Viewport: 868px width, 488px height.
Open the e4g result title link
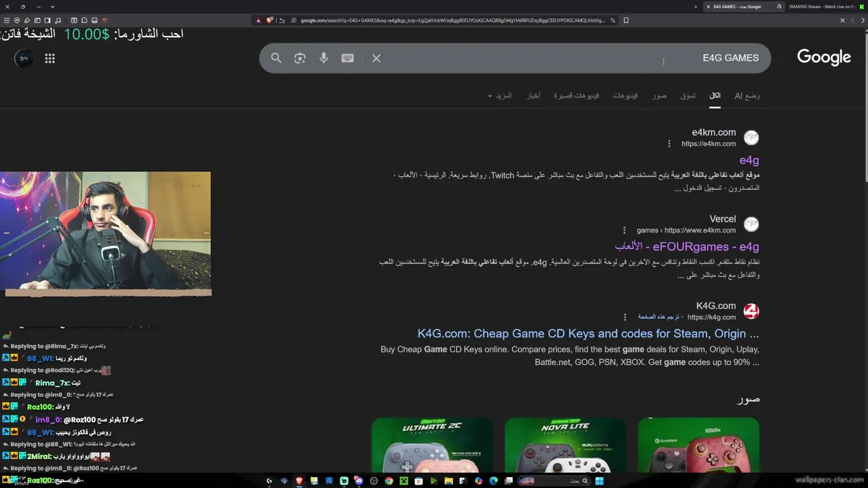click(x=749, y=160)
